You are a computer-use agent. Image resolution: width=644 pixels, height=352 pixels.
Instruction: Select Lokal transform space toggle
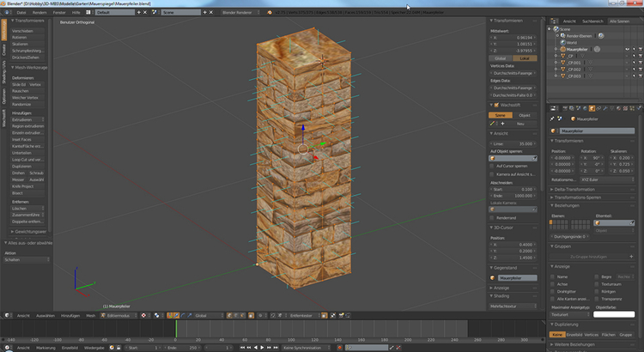click(x=525, y=58)
